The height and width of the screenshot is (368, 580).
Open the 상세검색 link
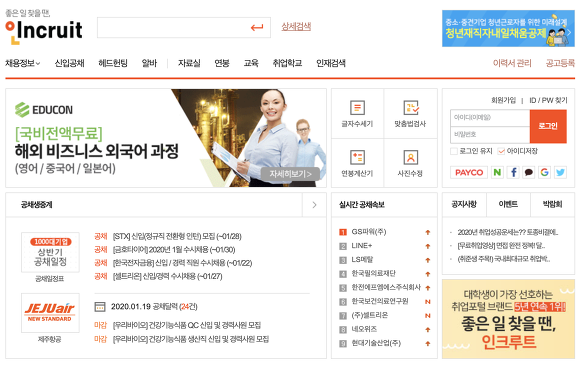(296, 27)
